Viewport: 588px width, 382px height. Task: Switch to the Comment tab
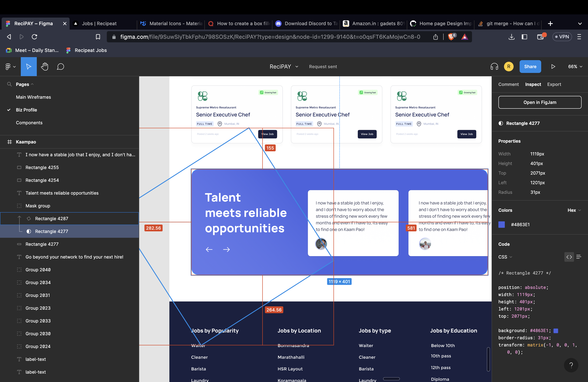(x=508, y=84)
